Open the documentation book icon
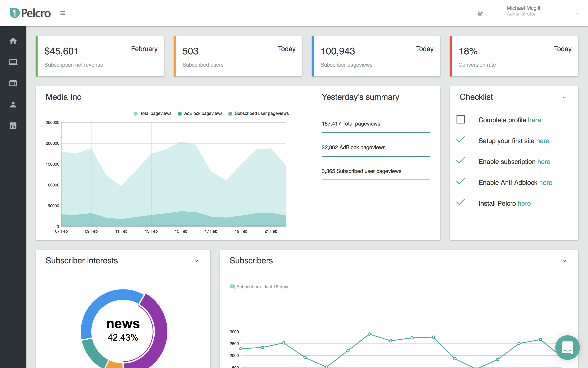588x368 pixels. 480,13
